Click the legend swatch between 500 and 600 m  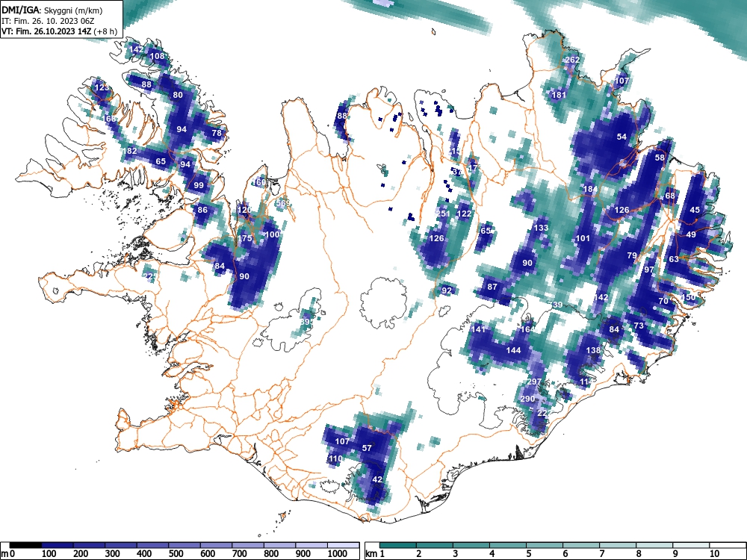point(185,545)
